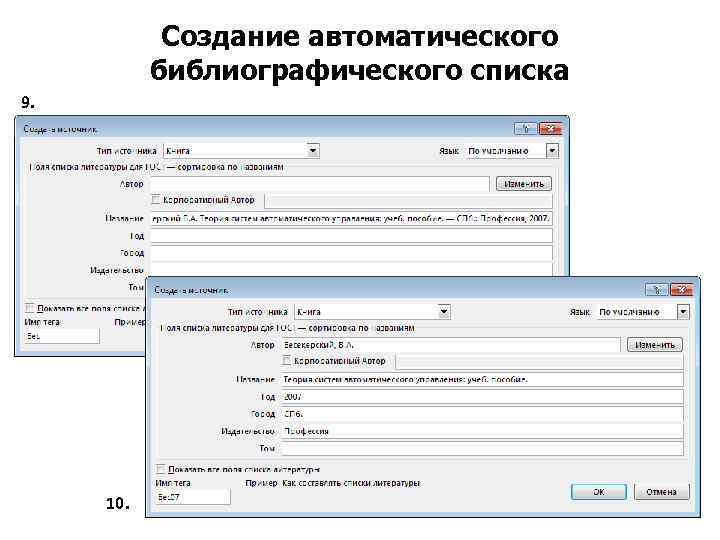This screenshot has width=720, height=540.
Task: Click the help button in the front dialog title bar
Action: 657,290
